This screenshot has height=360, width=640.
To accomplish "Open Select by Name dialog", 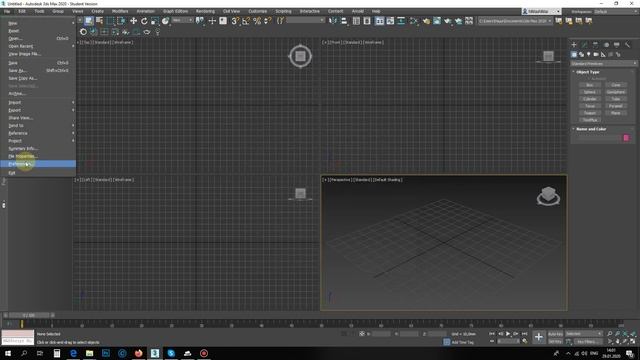I will pyautogui.click(x=99, y=21).
